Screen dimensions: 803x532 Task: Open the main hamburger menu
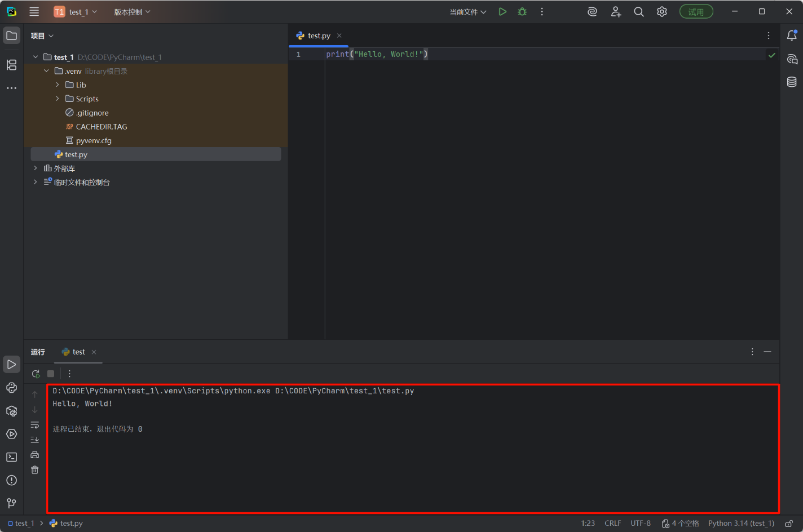point(34,12)
